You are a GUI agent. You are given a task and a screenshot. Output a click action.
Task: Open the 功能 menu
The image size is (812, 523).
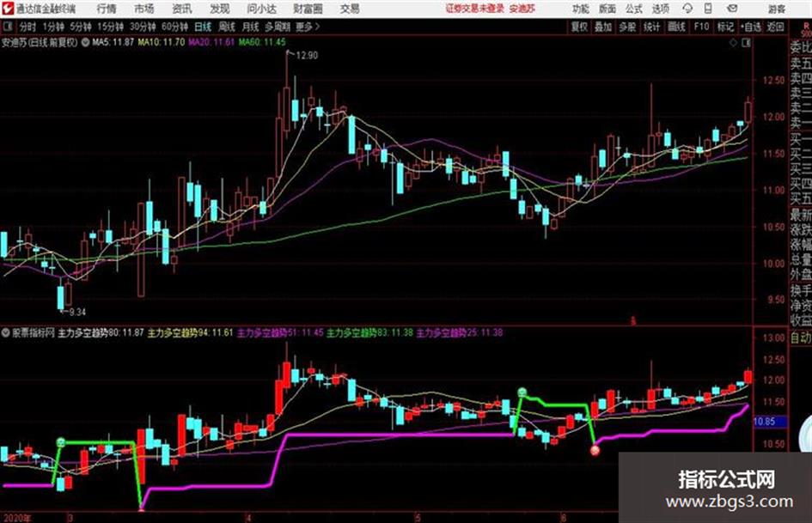click(x=581, y=9)
